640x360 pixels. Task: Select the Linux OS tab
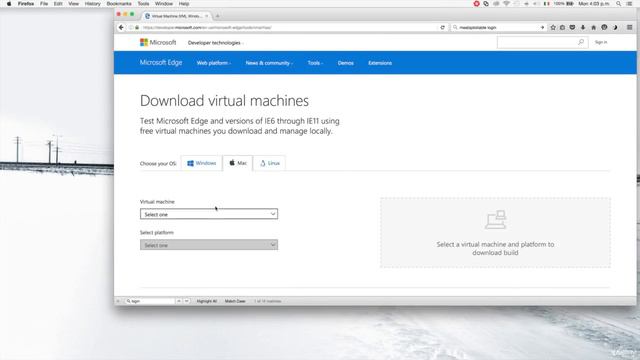tap(270, 163)
